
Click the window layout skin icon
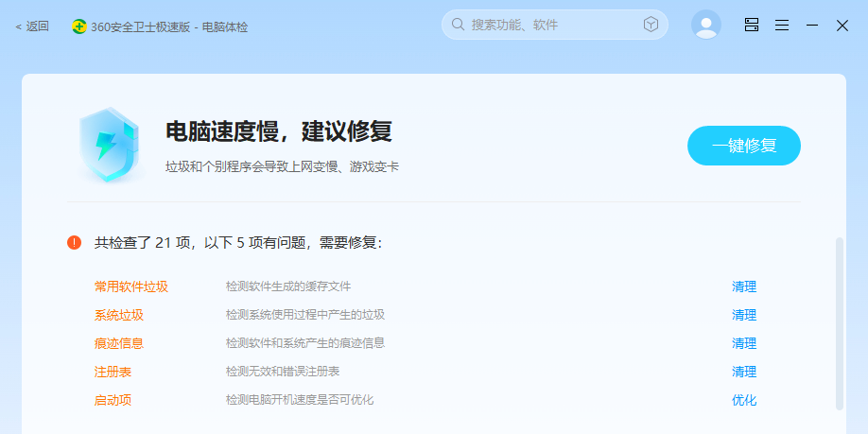752,26
